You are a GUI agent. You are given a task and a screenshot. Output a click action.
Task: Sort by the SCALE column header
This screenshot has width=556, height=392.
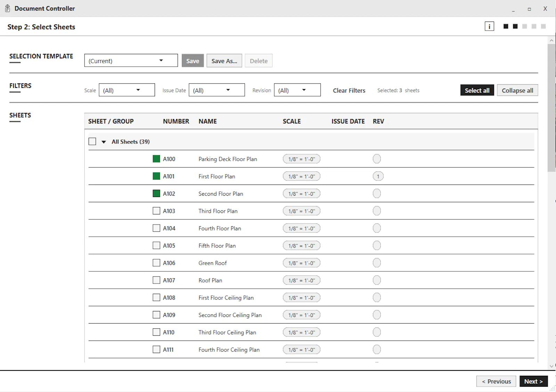tap(292, 121)
